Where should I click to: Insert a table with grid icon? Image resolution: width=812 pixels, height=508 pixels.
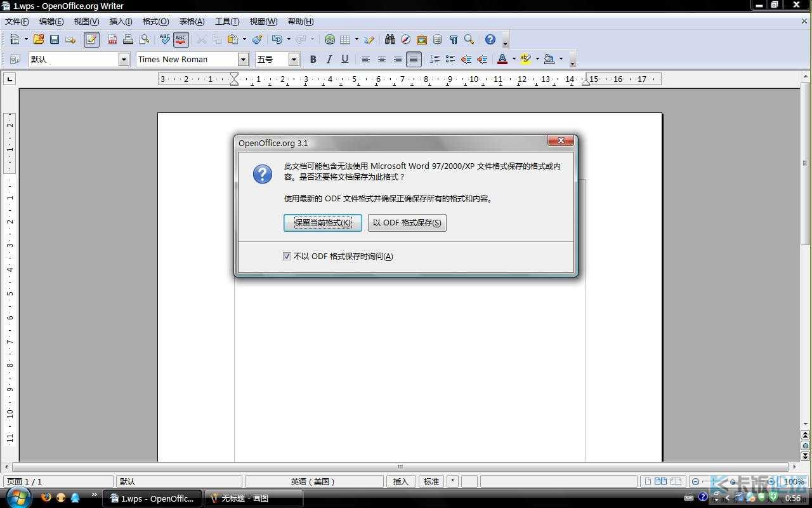point(345,39)
